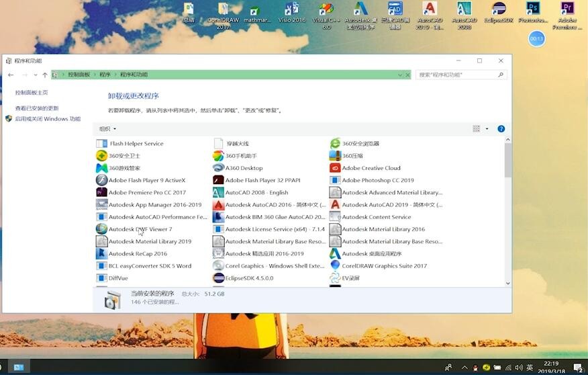Open the recent locations dropdown arrow

pyautogui.click(x=36, y=75)
